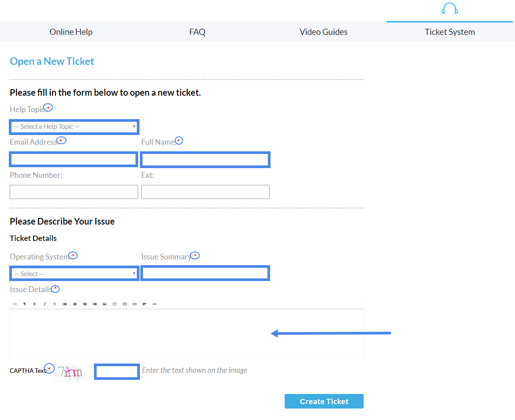Insert image into Issue Details

click(105, 304)
